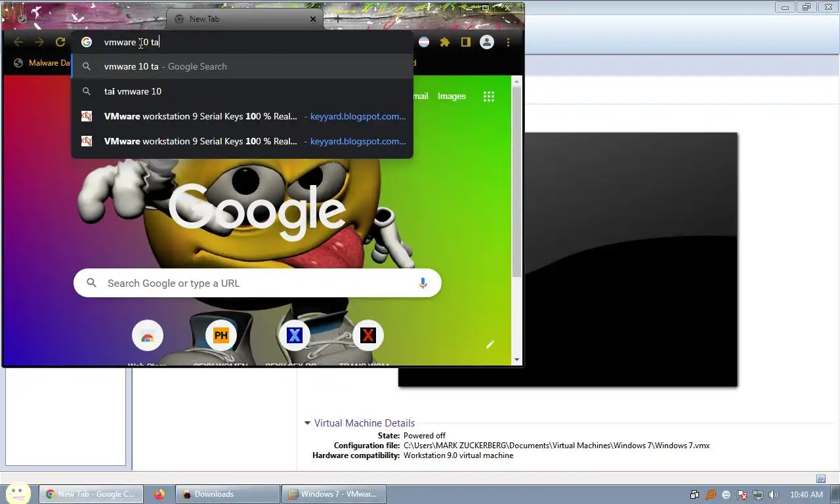Viewport: 840px width, 504px height.
Task: Open first keyyard.blogspot.com Serial Keys suggestion
Action: (242, 116)
